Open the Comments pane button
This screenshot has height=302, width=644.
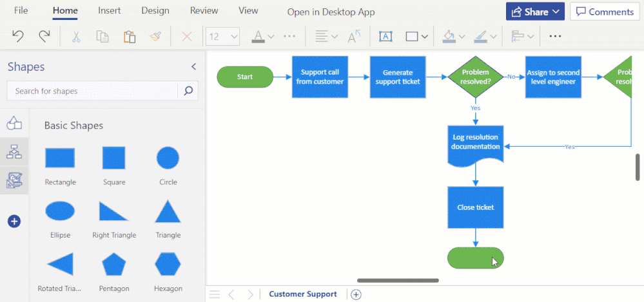click(x=605, y=12)
